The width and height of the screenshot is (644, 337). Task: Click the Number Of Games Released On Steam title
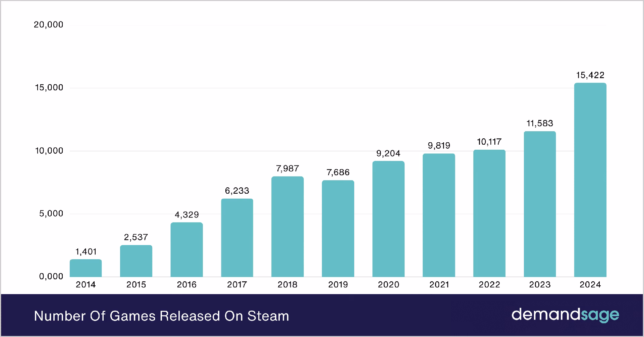tap(162, 316)
